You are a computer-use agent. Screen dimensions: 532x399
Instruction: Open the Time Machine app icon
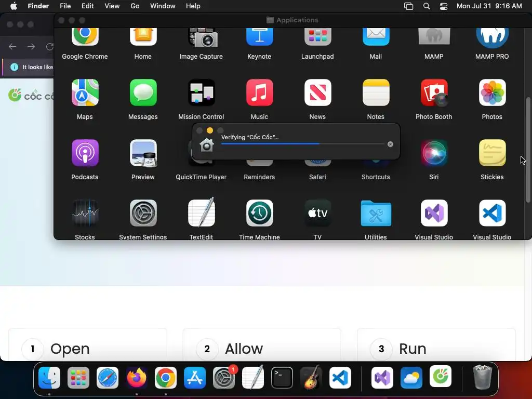[x=260, y=213]
